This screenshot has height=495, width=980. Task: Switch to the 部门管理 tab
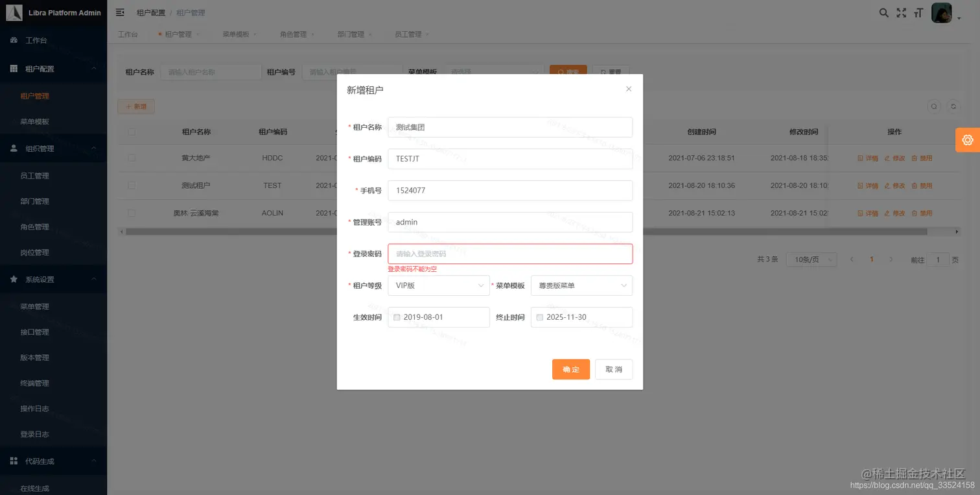coord(351,34)
